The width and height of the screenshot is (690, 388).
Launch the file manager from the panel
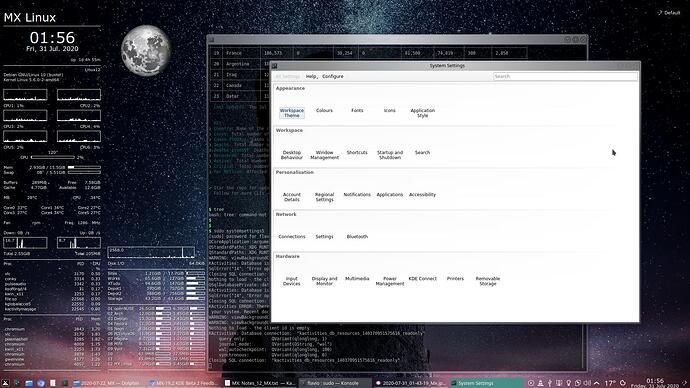pyautogui.click(x=29, y=383)
